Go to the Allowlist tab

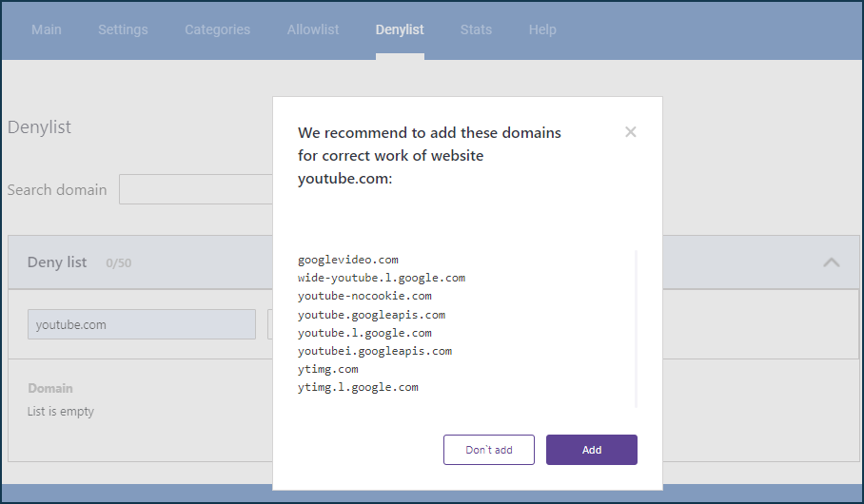[x=313, y=29]
